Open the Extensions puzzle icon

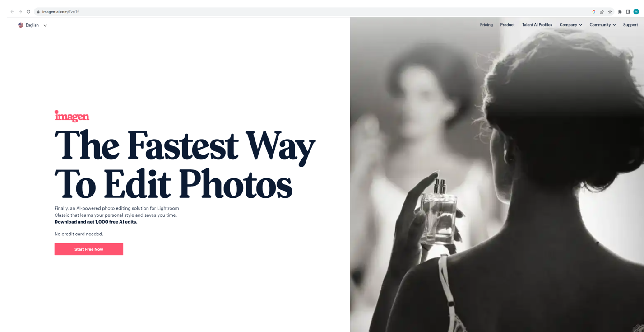click(620, 12)
